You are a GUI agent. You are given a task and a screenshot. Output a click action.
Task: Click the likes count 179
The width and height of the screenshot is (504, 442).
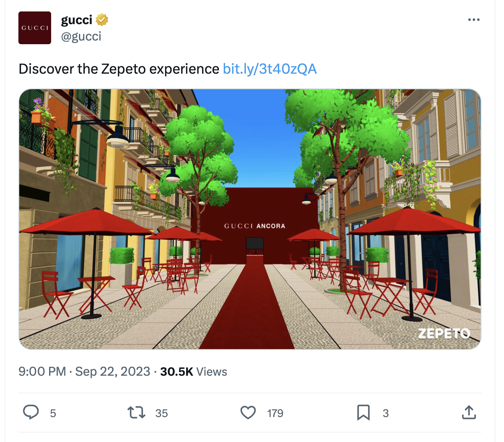pyautogui.click(x=275, y=413)
